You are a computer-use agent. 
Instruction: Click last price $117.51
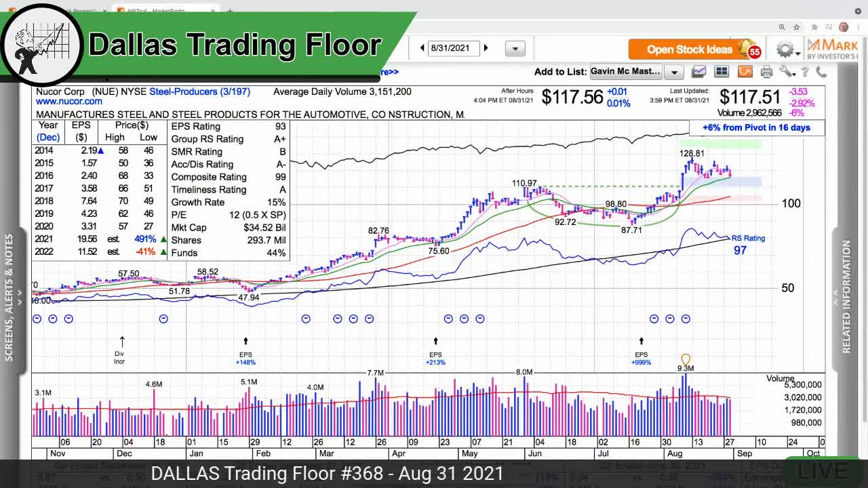point(750,97)
